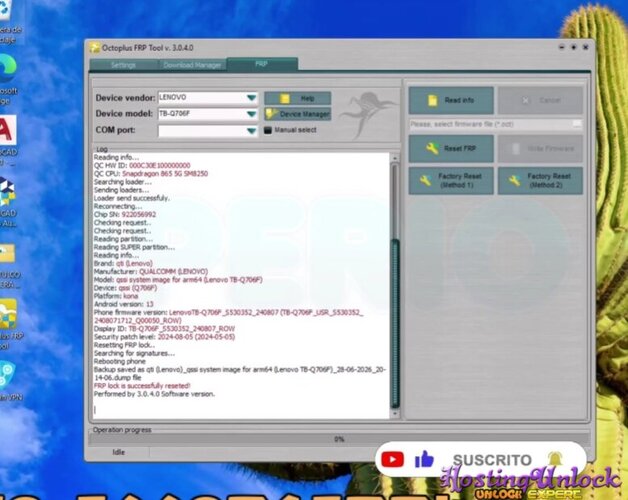The width and height of the screenshot is (628, 500).
Task: Select the FRP tab
Action: coord(262,64)
